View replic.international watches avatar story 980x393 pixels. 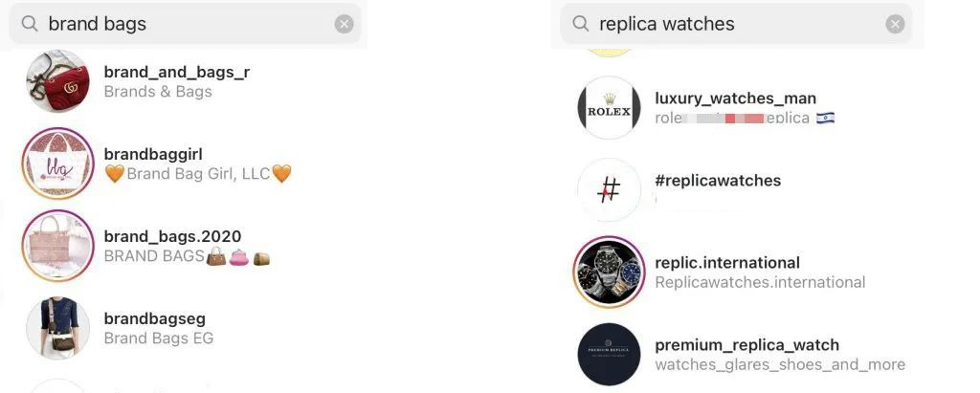coord(609,272)
